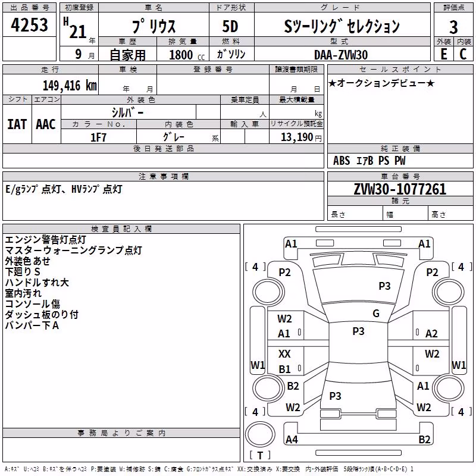
Task: Select the damage code legend line
Action: tap(209, 469)
